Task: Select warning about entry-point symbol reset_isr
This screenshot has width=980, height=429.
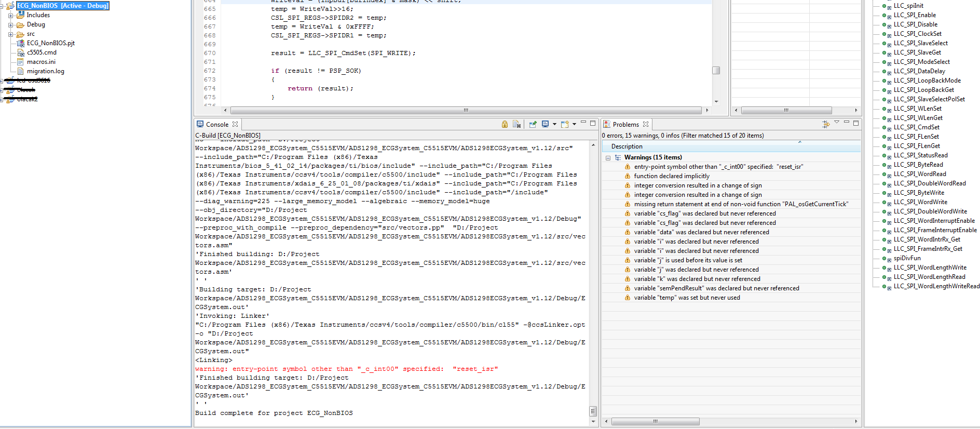Action: coord(718,167)
